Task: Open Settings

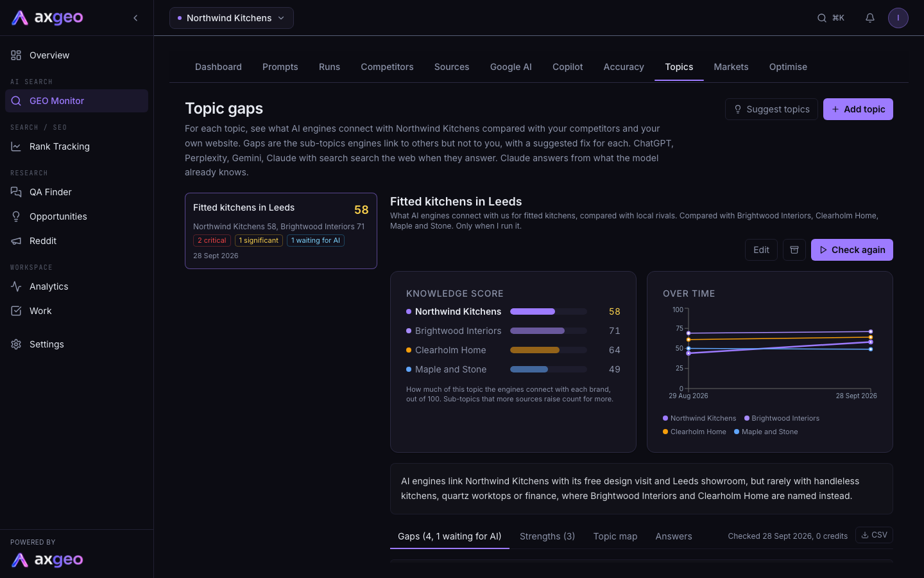Action: pyautogui.click(x=77, y=344)
